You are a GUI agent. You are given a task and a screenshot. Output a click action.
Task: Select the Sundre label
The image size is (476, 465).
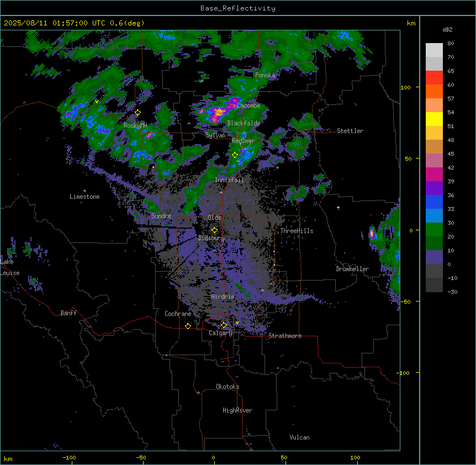(x=161, y=216)
